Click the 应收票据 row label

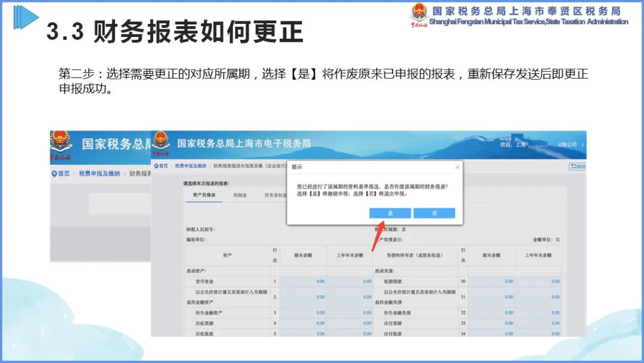(x=204, y=324)
